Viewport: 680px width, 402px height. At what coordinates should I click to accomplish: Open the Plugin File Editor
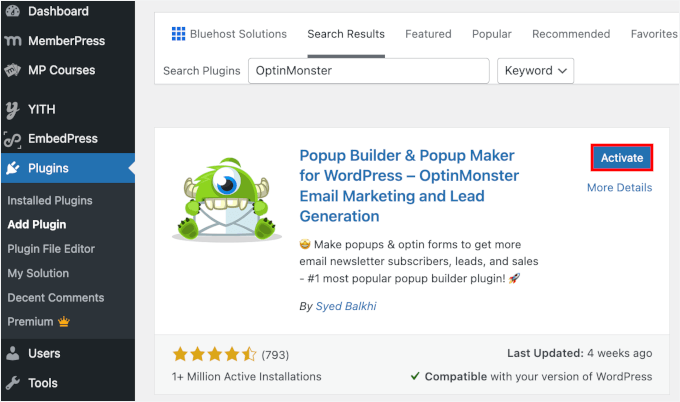point(51,249)
